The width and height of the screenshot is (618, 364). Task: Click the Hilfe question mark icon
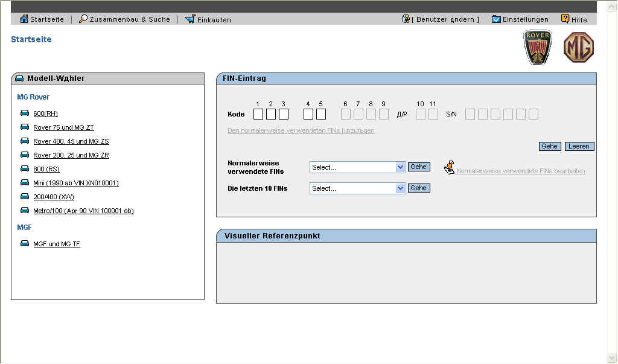tap(565, 19)
